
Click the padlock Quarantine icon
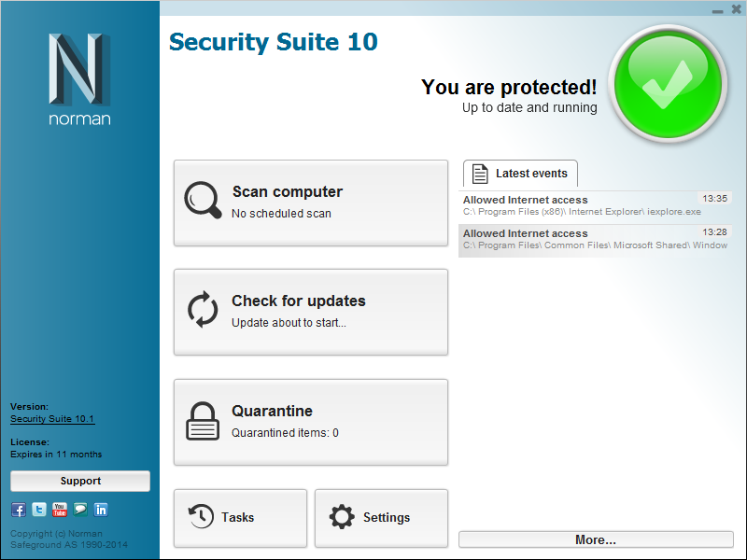203,420
